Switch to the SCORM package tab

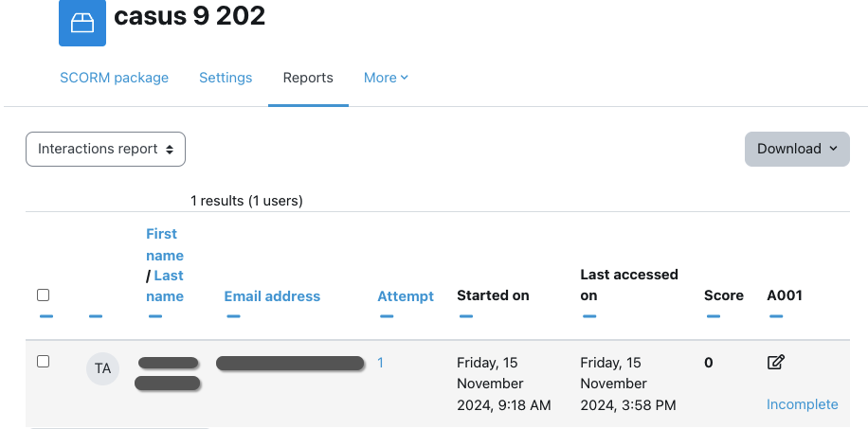point(114,78)
